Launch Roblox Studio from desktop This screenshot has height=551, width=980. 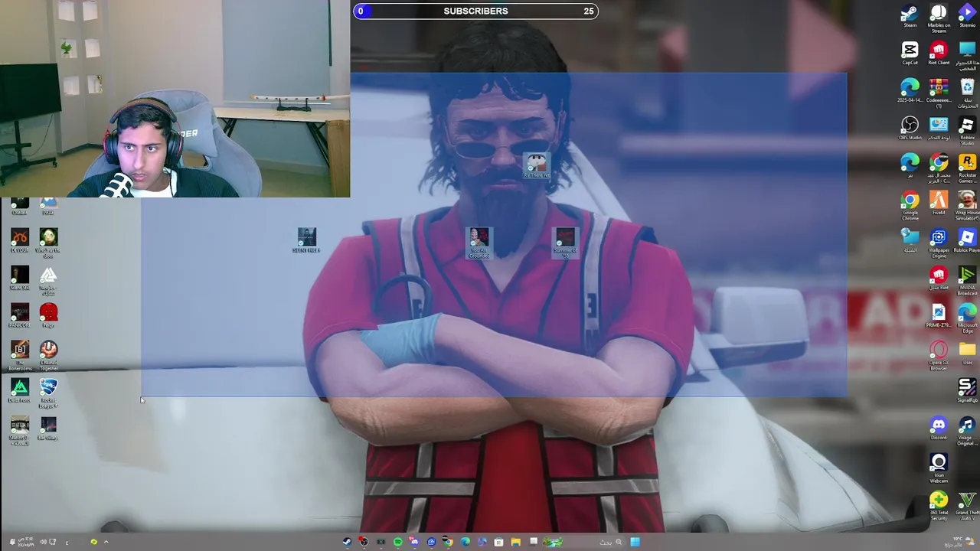pos(967,131)
